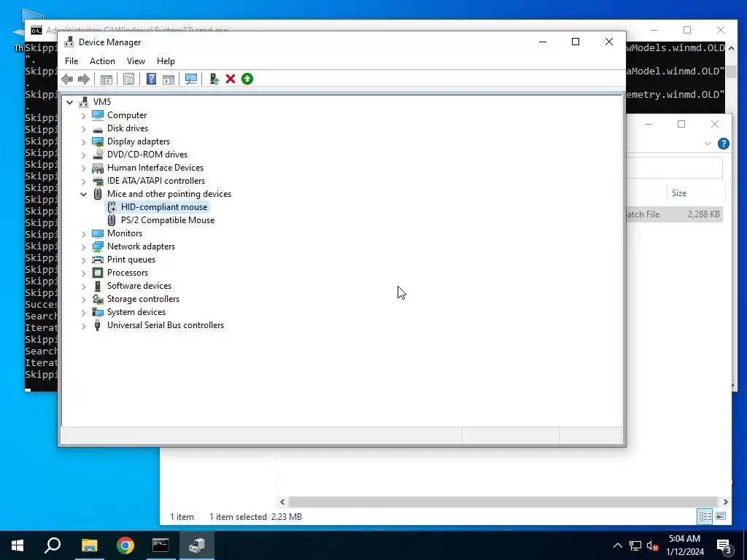
Task: Expand IDE ATA/ATAPI controllers node
Action: (x=83, y=181)
